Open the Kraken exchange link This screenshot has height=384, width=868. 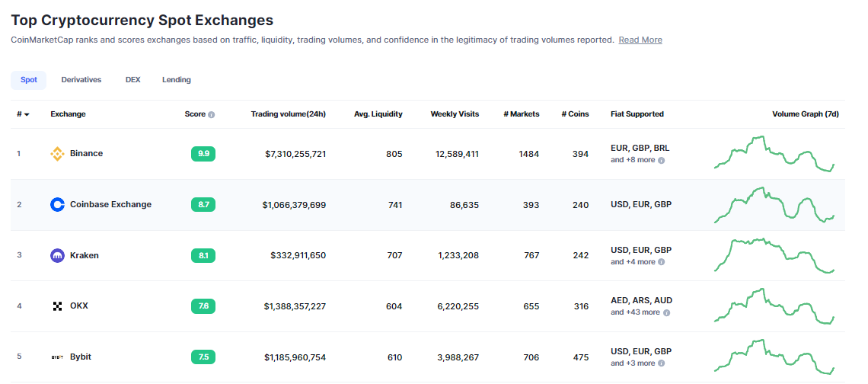(x=85, y=255)
